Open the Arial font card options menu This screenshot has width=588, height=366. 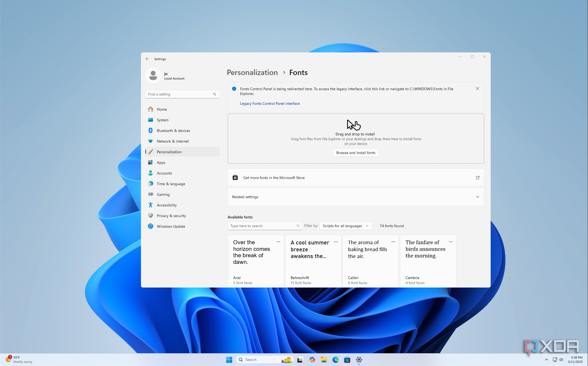[x=278, y=242]
